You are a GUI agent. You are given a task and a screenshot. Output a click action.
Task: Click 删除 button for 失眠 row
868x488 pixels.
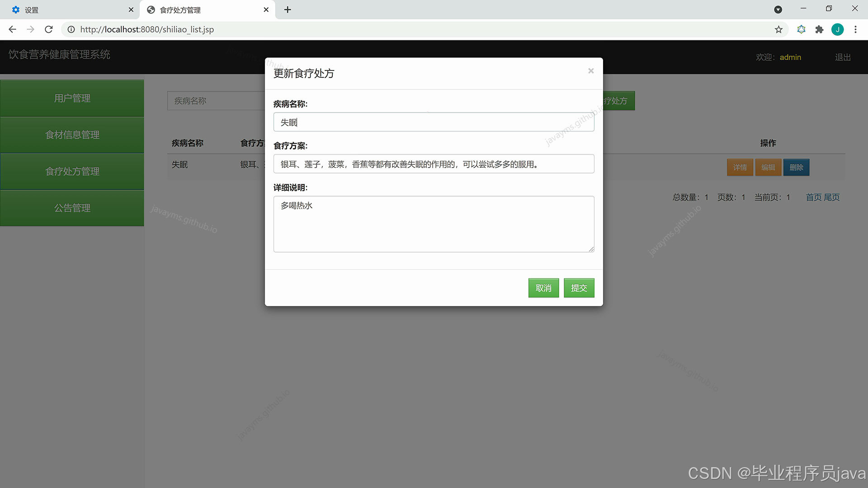(x=796, y=167)
